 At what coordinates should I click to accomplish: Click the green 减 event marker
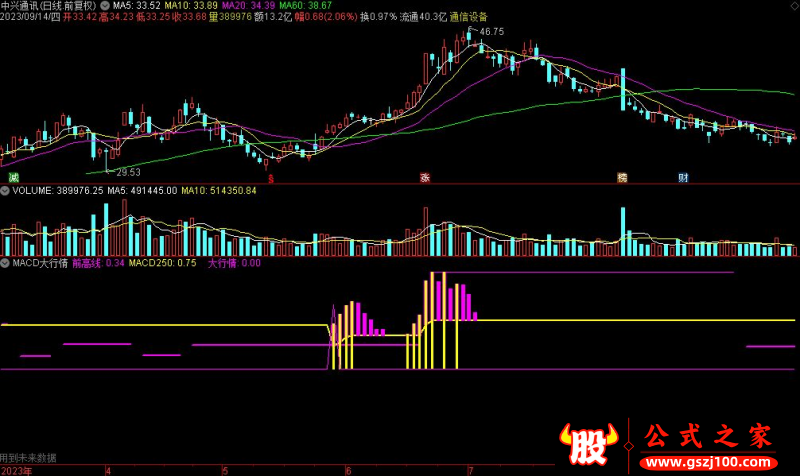point(14,178)
